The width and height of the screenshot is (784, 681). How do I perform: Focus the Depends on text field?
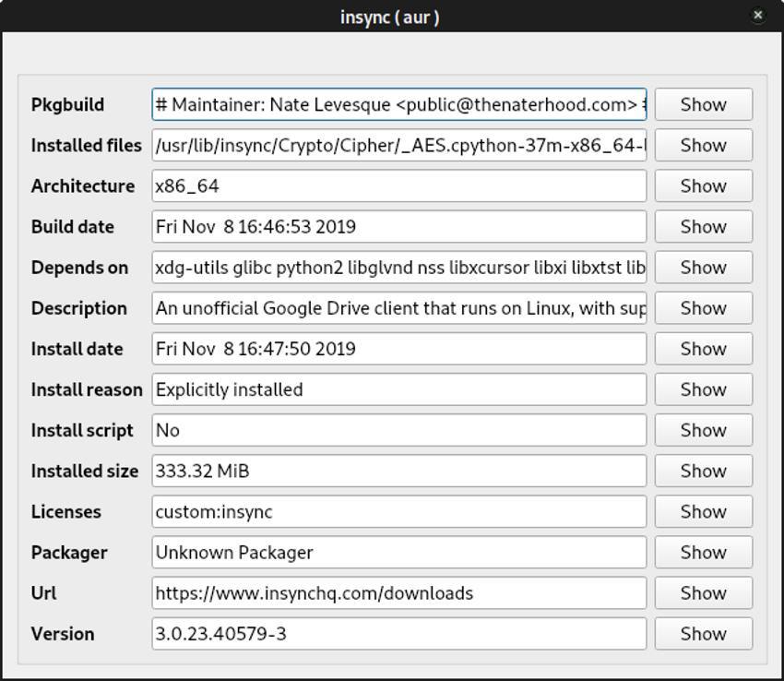click(x=398, y=268)
